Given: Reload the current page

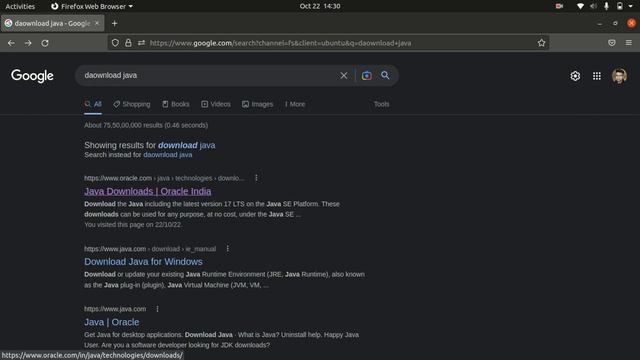Looking at the screenshot, I should click(45, 43).
